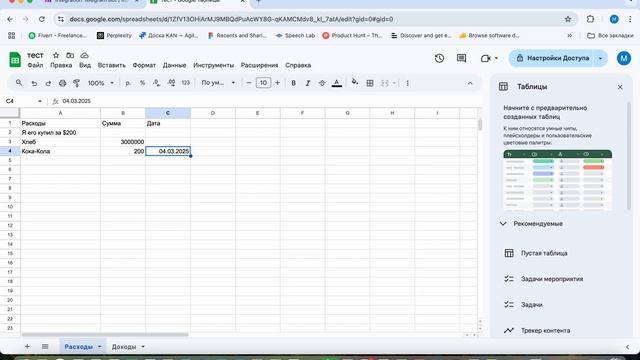The height and width of the screenshot is (360, 640).
Task: Format as currency (р.)
Action: (x=128, y=83)
